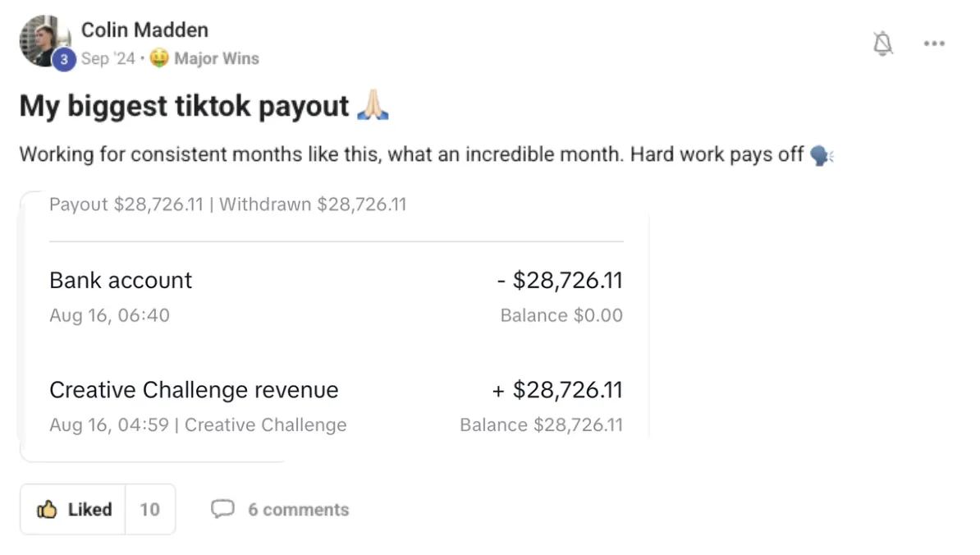Click the speaking head emoji in post text
980x555 pixels.
[x=821, y=154]
